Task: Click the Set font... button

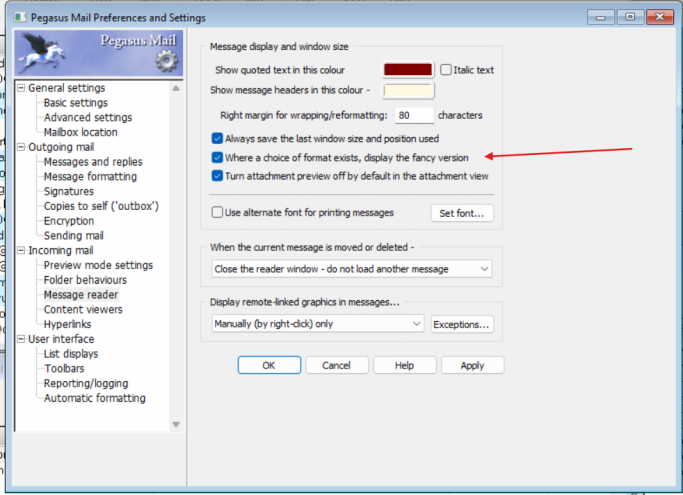Action: coord(462,213)
